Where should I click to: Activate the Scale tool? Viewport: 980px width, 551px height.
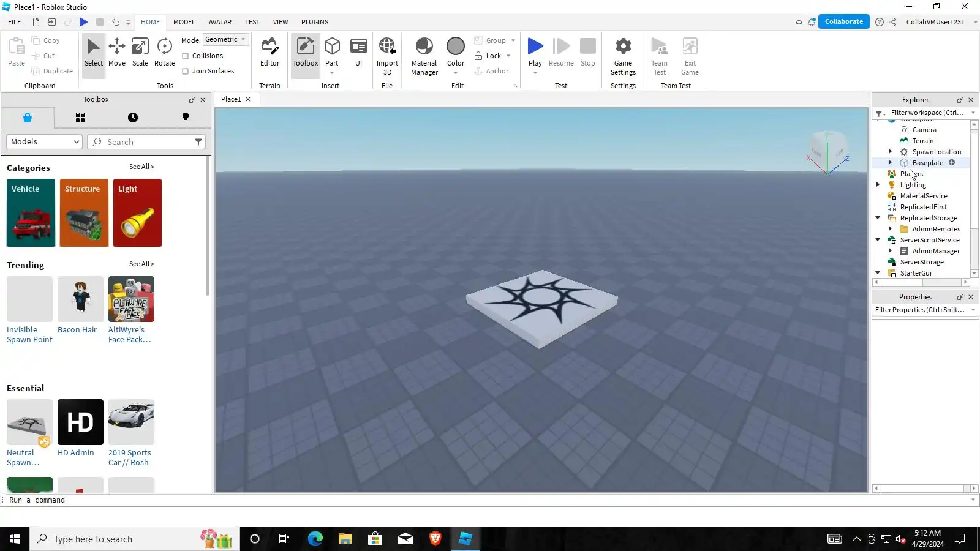coord(140,53)
